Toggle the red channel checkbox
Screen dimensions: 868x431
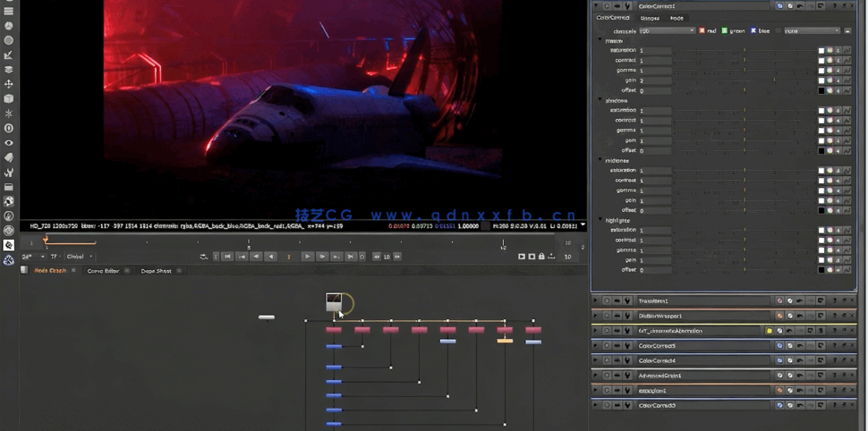[701, 30]
